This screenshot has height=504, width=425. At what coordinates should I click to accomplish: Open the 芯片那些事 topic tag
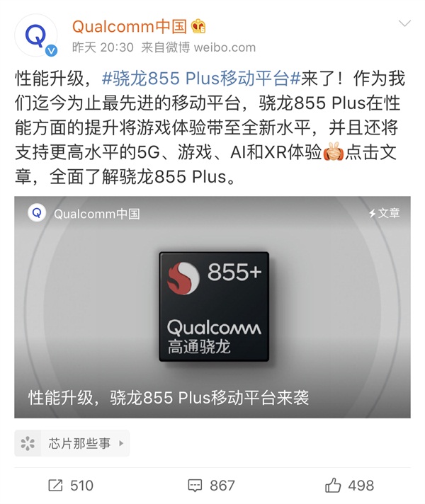click(79, 443)
